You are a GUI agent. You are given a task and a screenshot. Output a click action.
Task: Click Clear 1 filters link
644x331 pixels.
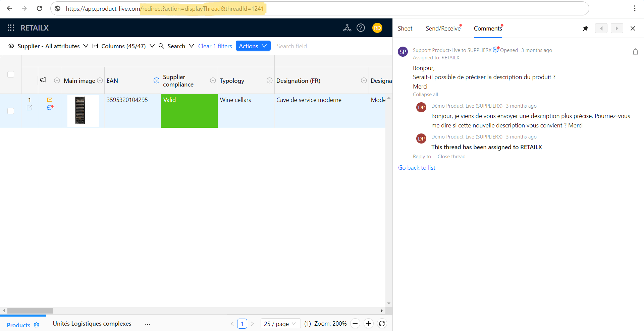coord(215,46)
